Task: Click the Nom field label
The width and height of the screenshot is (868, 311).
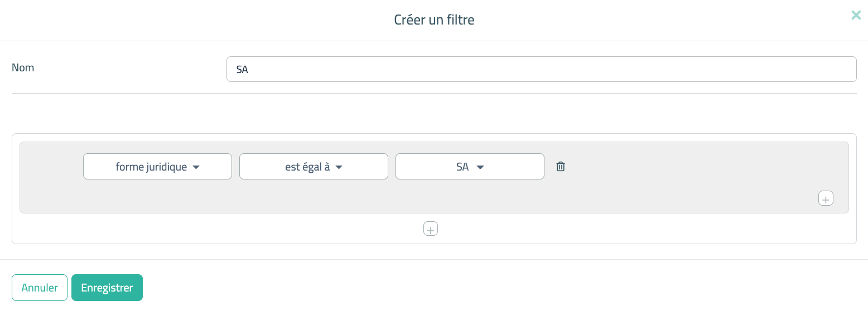Action: point(23,68)
